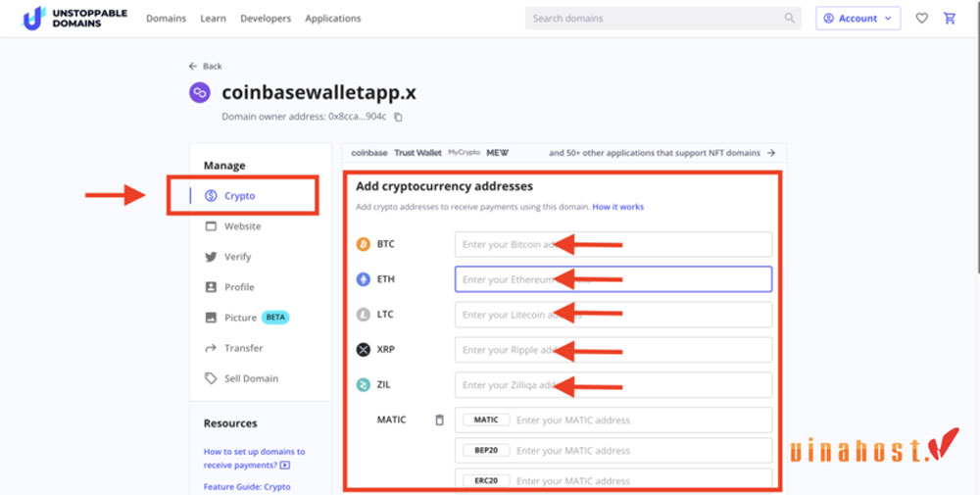Click the Crypto dollar icon
Image resolution: width=980 pixels, height=495 pixels.
(211, 196)
